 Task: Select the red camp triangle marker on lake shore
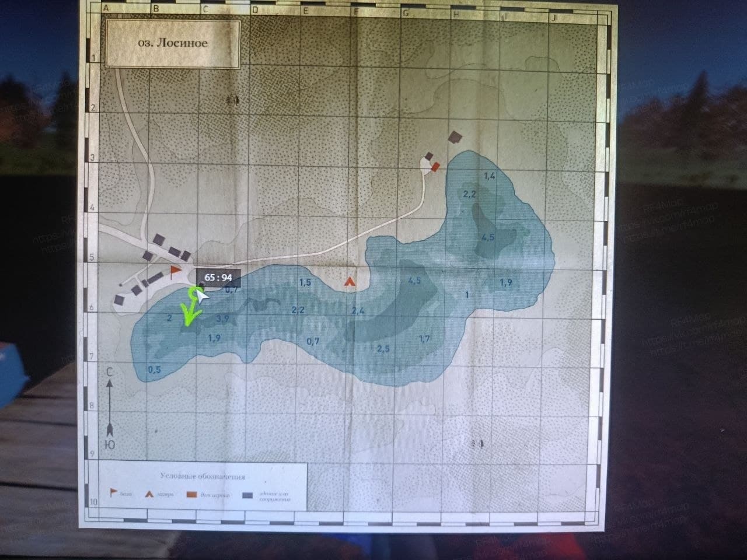pos(350,282)
